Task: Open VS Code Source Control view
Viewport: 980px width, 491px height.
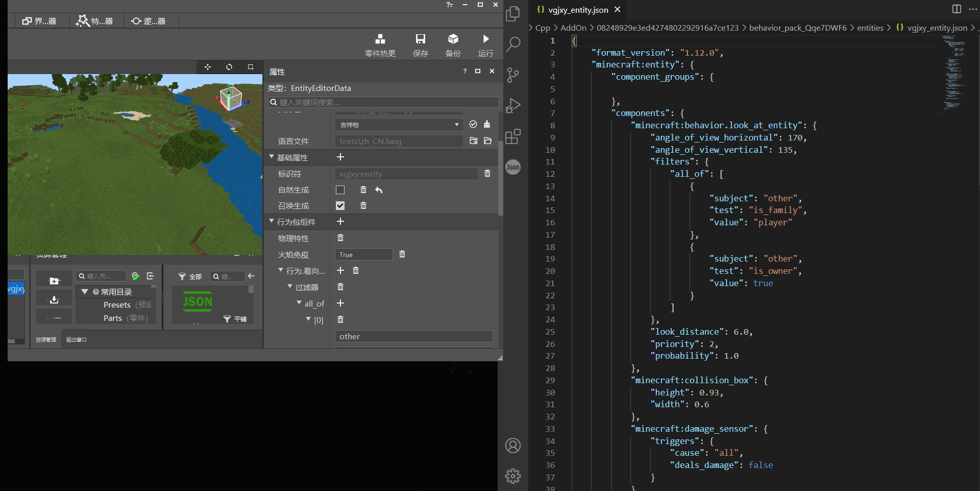Action: (x=513, y=75)
